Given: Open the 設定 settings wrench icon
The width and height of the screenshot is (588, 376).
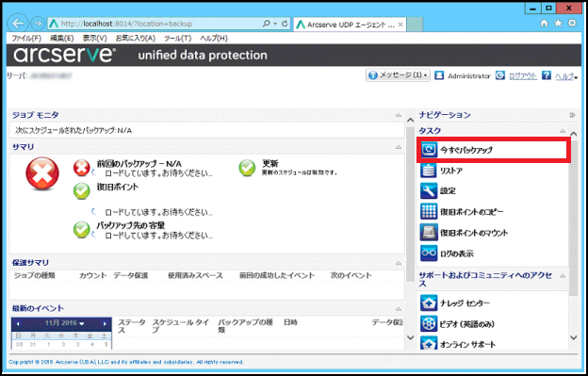Looking at the screenshot, I should 428,190.
